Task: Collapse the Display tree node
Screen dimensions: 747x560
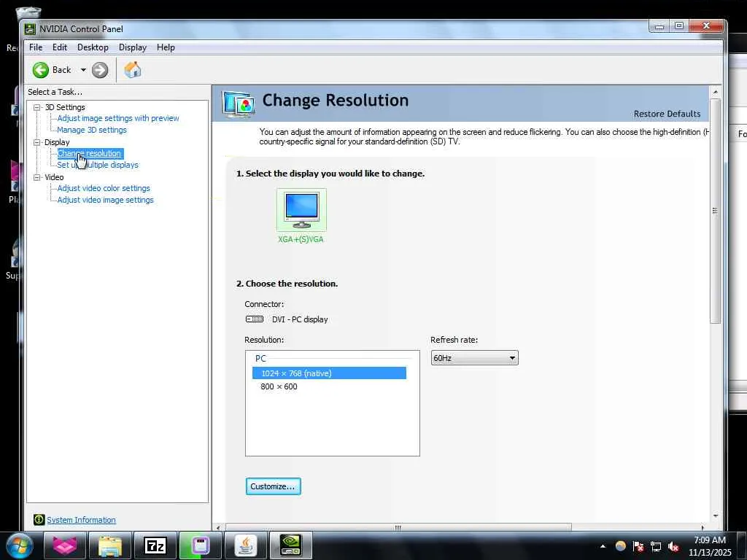Action: (36, 142)
